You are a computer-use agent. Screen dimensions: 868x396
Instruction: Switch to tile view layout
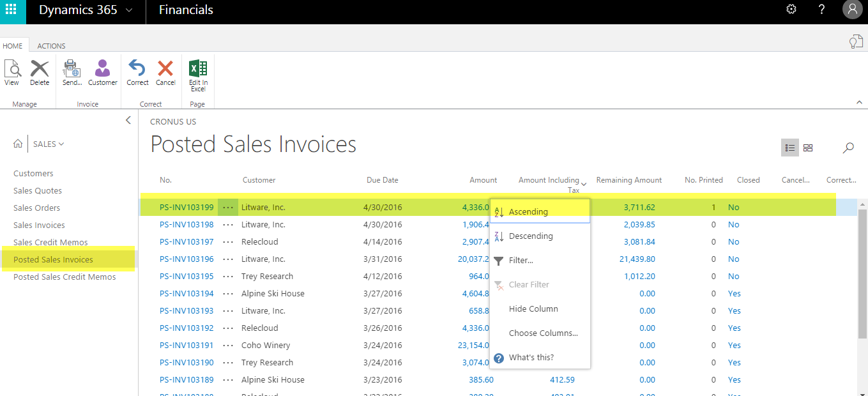808,148
